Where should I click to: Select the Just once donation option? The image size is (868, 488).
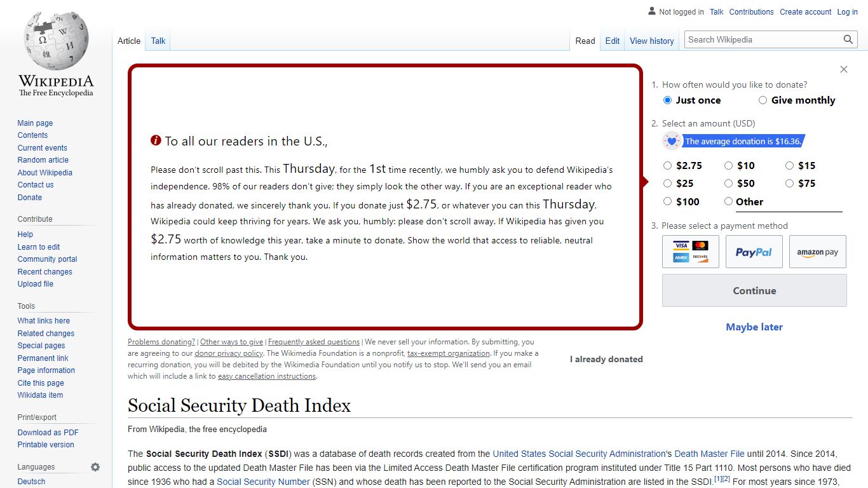pos(667,100)
